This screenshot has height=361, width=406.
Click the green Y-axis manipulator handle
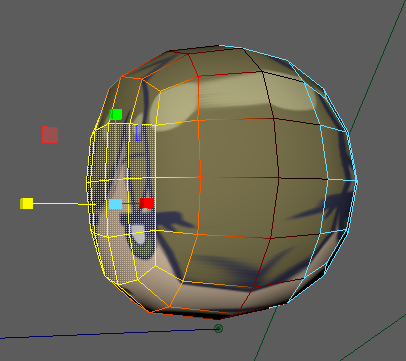click(x=116, y=114)
